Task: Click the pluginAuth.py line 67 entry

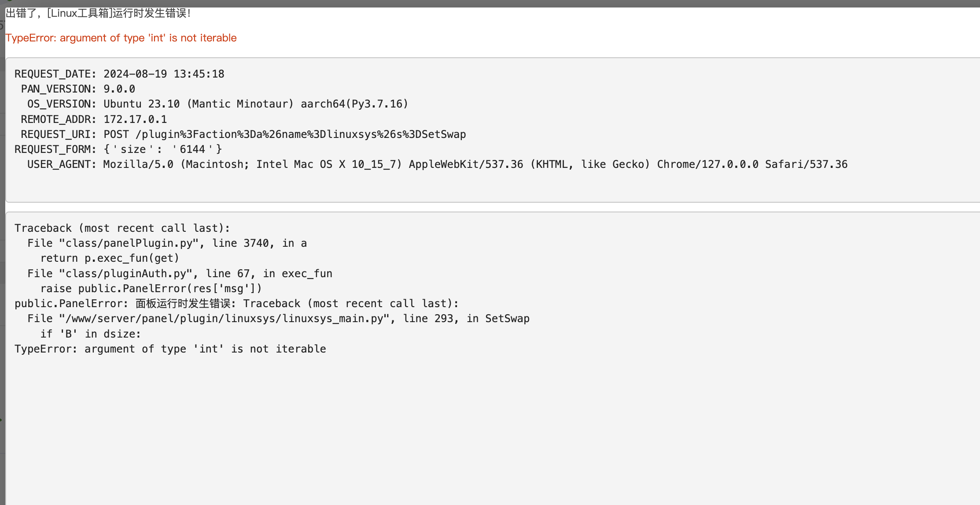Action: 180,274
